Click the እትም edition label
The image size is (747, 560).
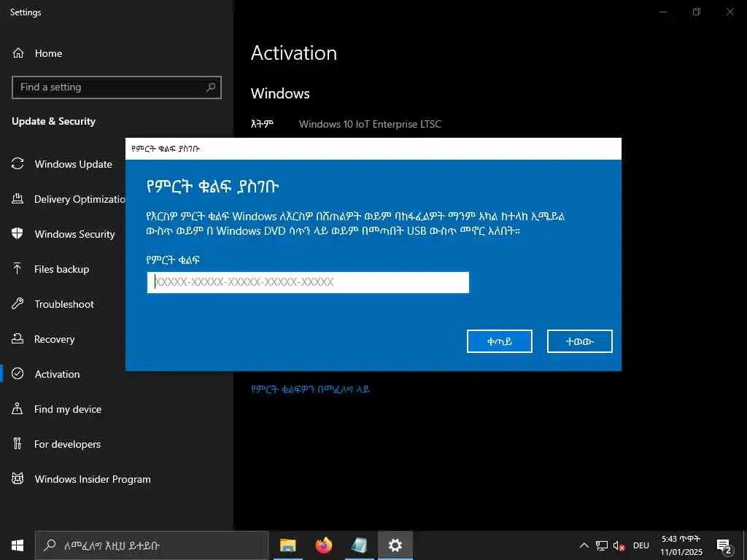tap(262, 124)
